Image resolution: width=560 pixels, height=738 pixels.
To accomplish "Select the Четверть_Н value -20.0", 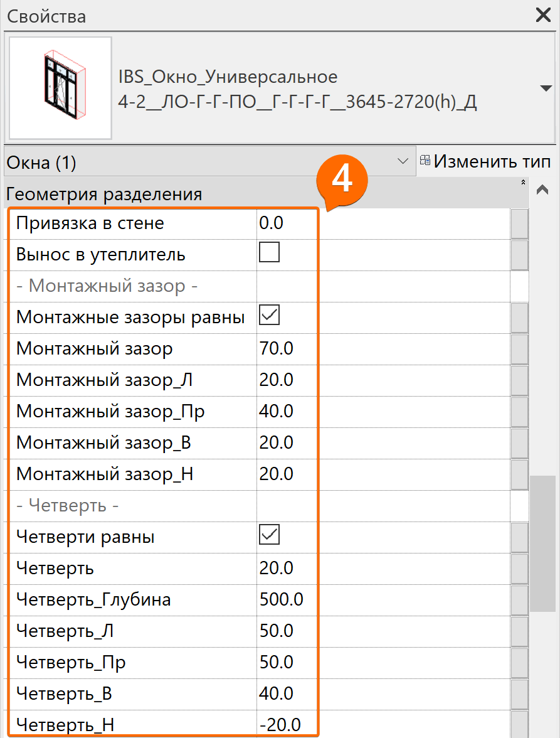I will [280, 725].
